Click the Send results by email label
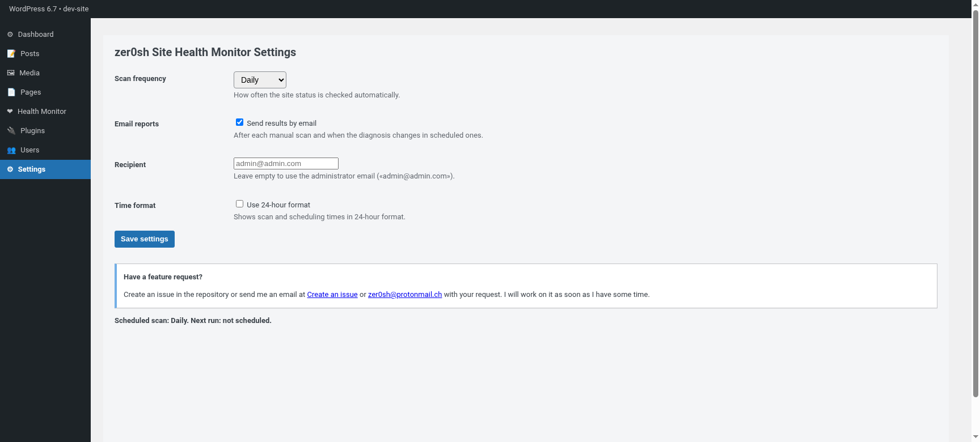 coord(281,124)
